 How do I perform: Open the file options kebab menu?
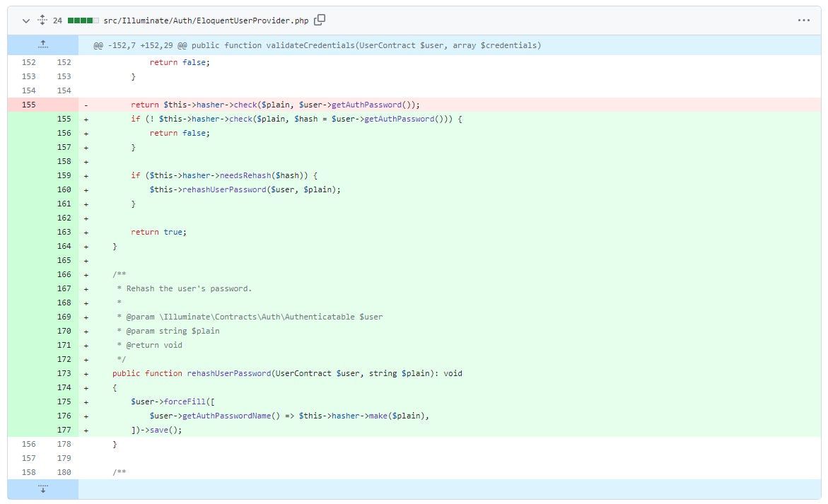803,20
